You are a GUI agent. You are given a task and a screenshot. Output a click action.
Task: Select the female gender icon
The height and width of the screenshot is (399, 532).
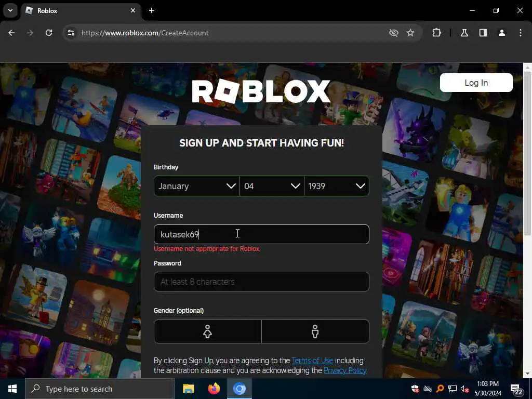208,331
